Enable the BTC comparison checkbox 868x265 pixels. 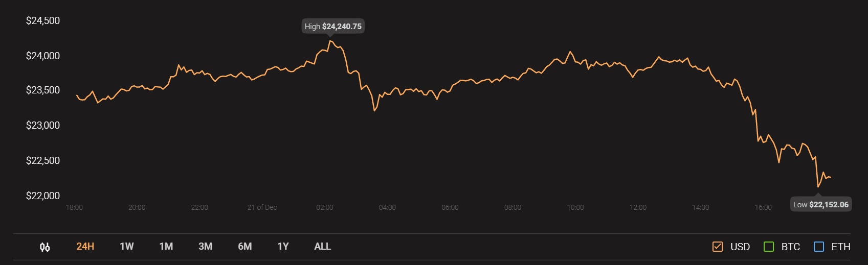pyautogui.click(x=768, y=247)
